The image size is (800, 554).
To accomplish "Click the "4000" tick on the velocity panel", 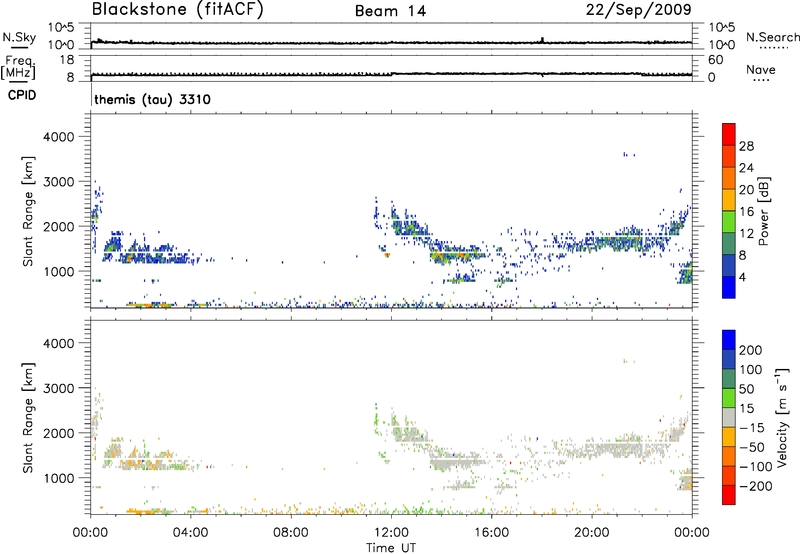I will click(x=59, y=343).
